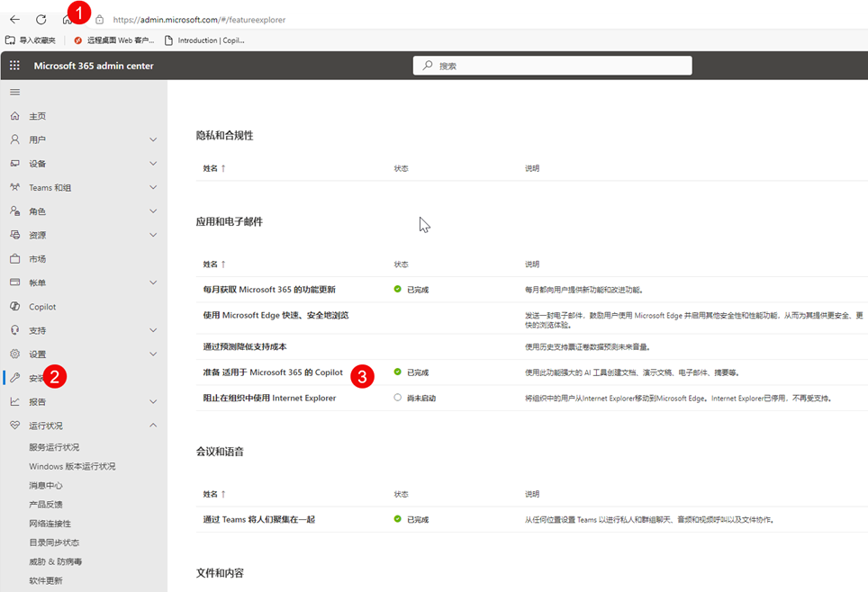Click green completed icon for Teams row
This screenshot has height=592, width=868.
[397, 519]
